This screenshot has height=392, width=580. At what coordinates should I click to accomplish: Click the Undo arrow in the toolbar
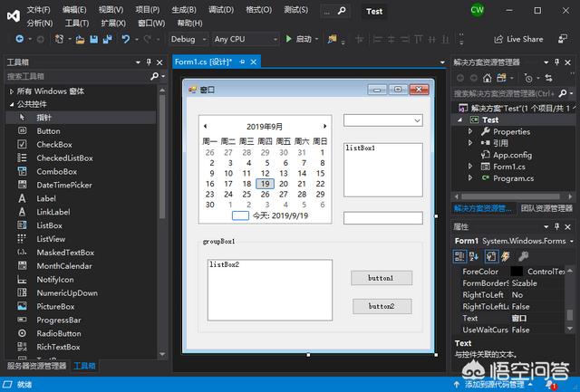click(x=125, y=39)
